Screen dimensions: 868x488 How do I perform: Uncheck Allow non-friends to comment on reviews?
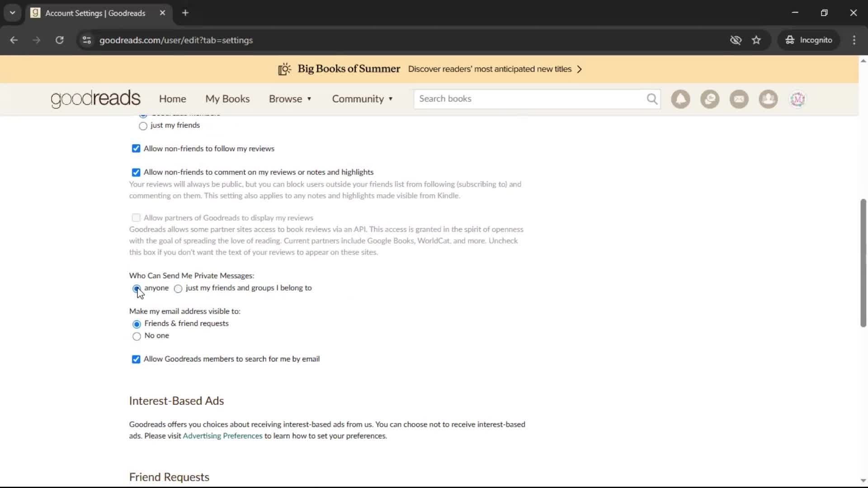(136, 172)
